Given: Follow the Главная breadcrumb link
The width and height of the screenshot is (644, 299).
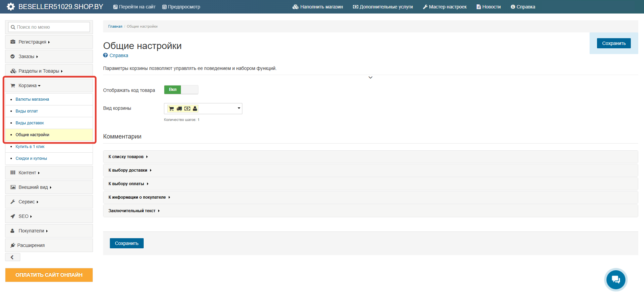Looking at the screenshot, I should coord(115,26).
